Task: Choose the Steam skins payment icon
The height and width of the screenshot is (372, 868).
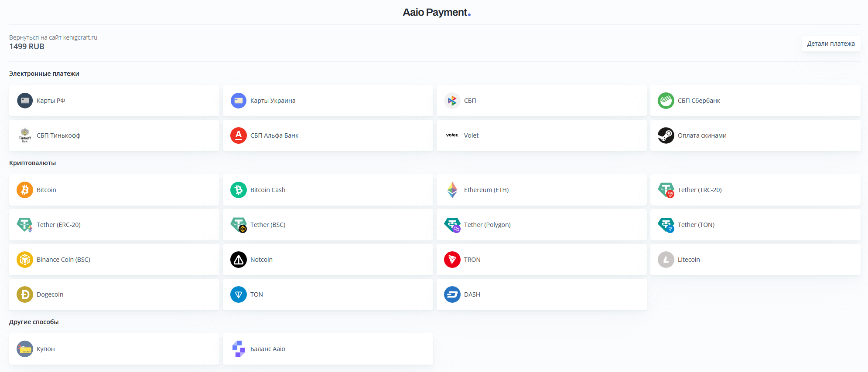Action: click(x=666, y=135)
